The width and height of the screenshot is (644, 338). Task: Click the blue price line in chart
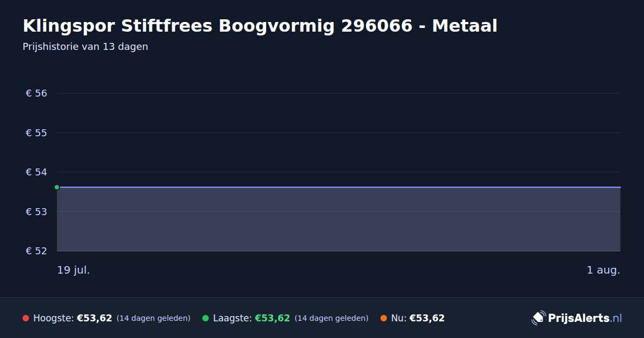[339, 187]
